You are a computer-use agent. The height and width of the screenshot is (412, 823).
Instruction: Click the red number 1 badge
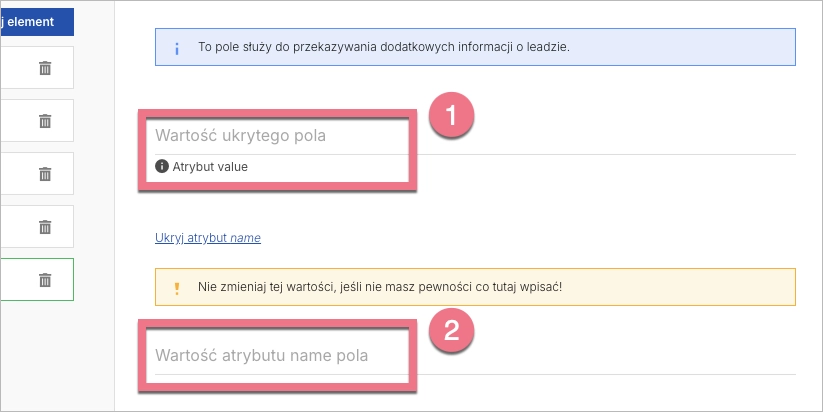click(x=451, y=115)
